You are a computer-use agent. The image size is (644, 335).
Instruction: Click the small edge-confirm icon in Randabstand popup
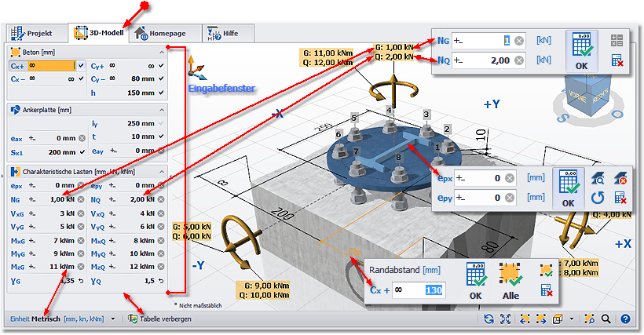point(547,270)
